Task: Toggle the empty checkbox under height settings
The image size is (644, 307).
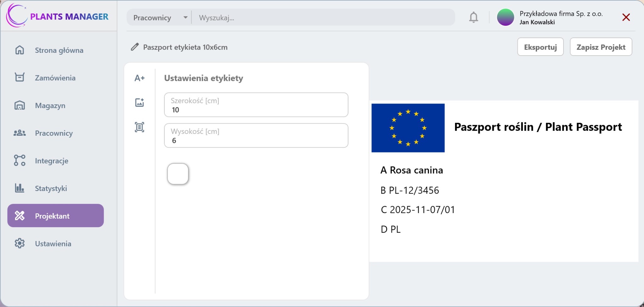Action: coord(178,173)
